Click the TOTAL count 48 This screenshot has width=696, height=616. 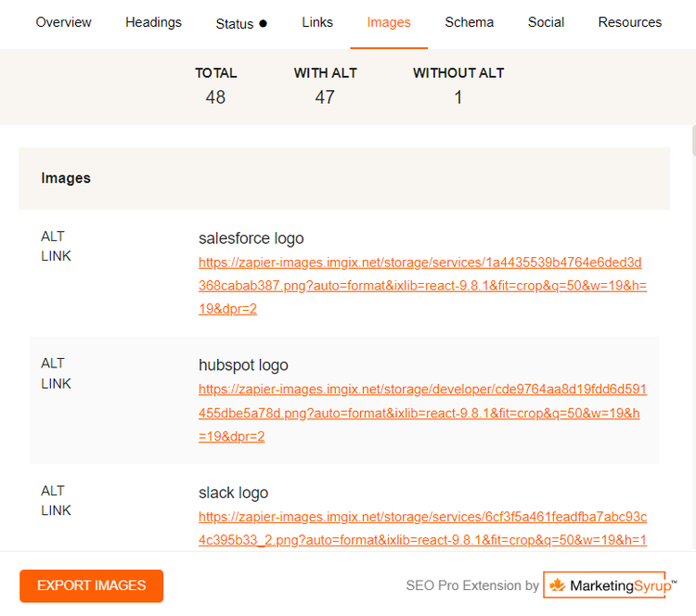pos(215,97)
